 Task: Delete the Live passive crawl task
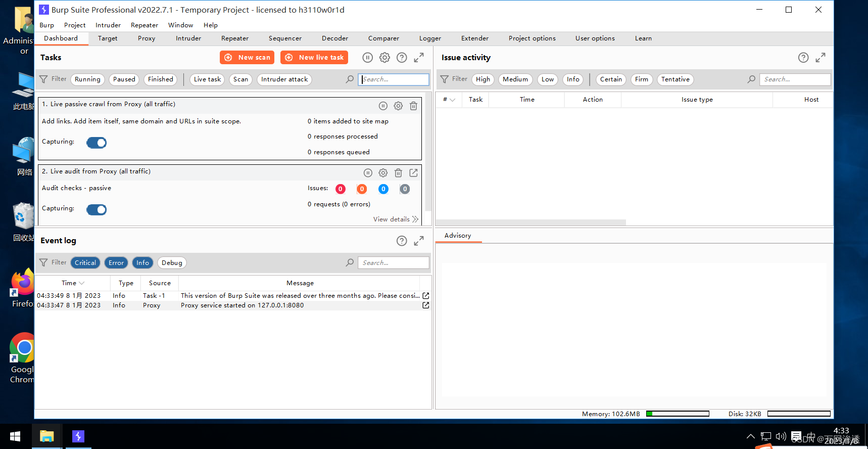tap(413, 106)
